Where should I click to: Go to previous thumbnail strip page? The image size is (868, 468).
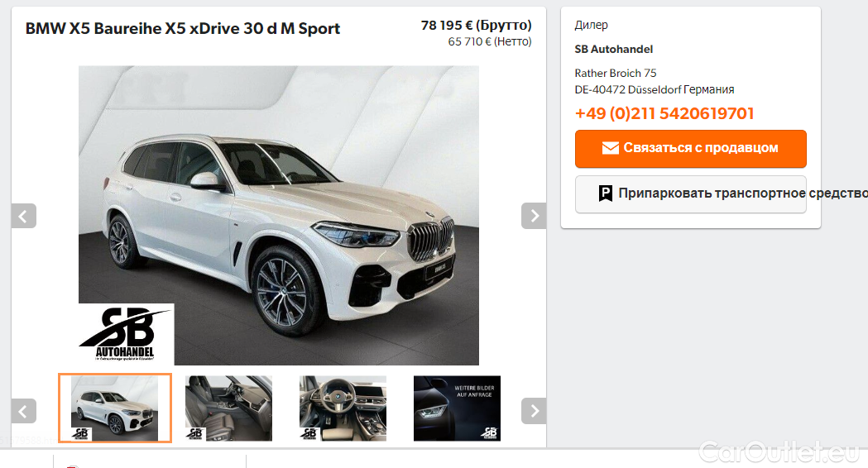click(24, 411)
